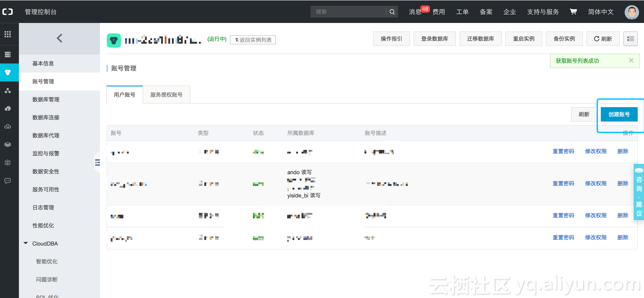Open the shopping cart icon

(573, 12)
